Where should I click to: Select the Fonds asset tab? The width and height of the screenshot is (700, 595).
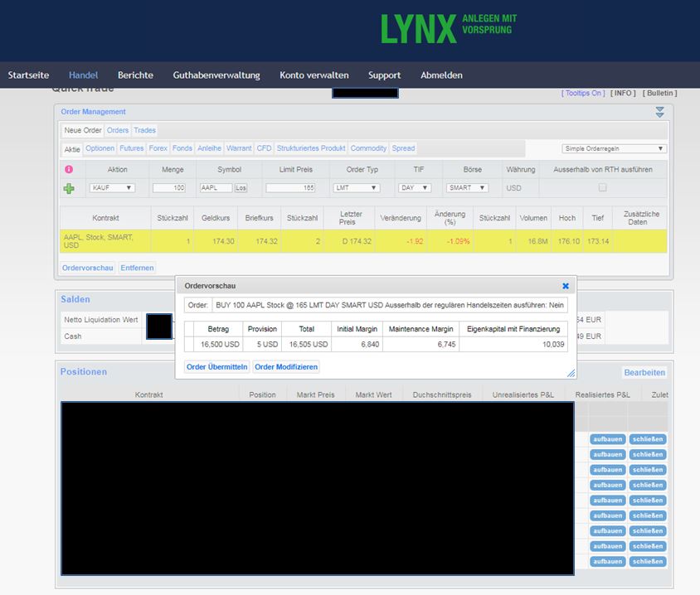click(x=182, y=148)
